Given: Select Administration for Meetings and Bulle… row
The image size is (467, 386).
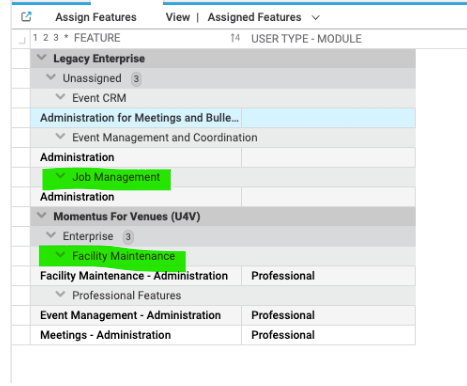Looking at the screenshot, I should 223,118.
